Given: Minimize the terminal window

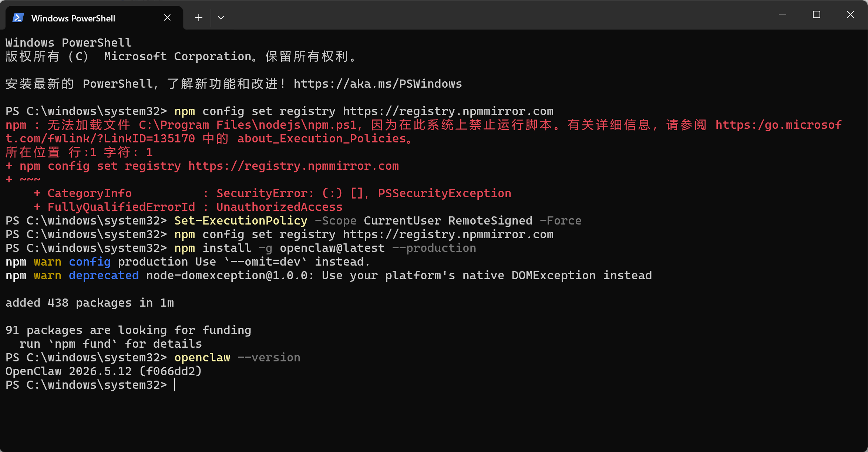Looking at the screenshot, I should tap(783, 14).
